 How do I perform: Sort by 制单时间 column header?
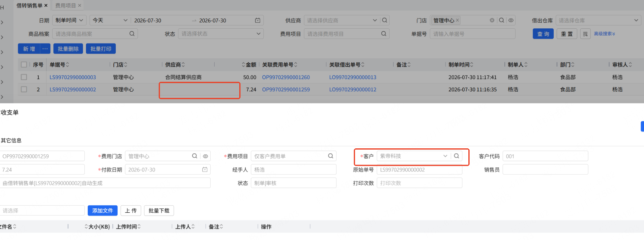(472, 65)
